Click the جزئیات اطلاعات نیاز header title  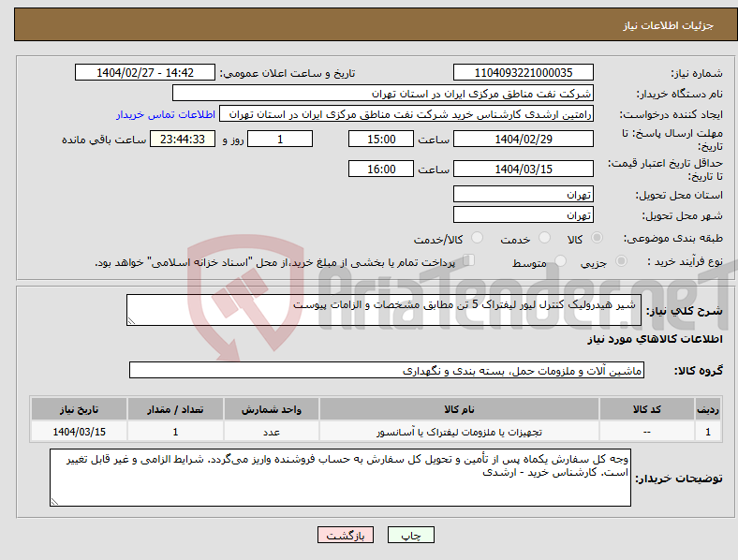[x=668, y=25]
